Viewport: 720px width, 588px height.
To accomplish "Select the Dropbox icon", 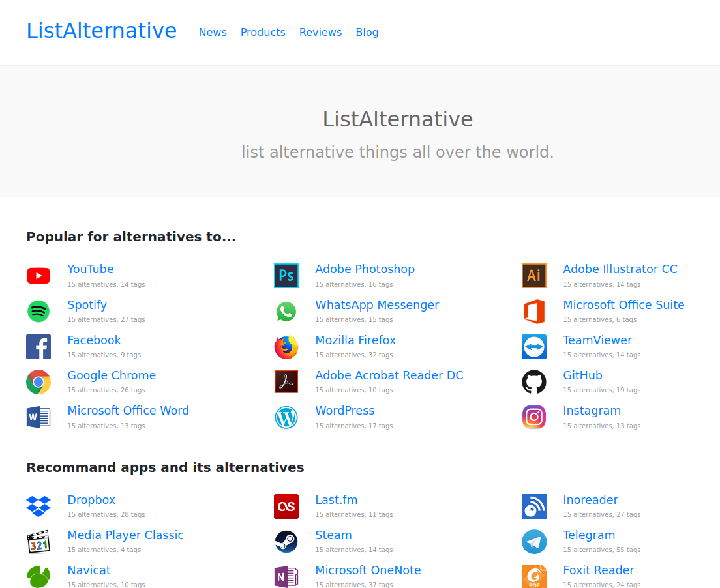I will point(38,507).
